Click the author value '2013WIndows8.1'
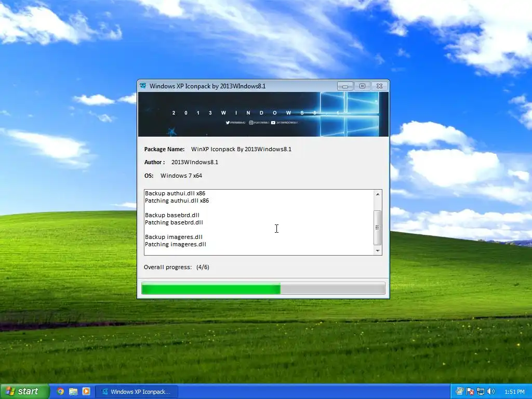Viewport: 532px width, 399px height. tap(195, 162)
